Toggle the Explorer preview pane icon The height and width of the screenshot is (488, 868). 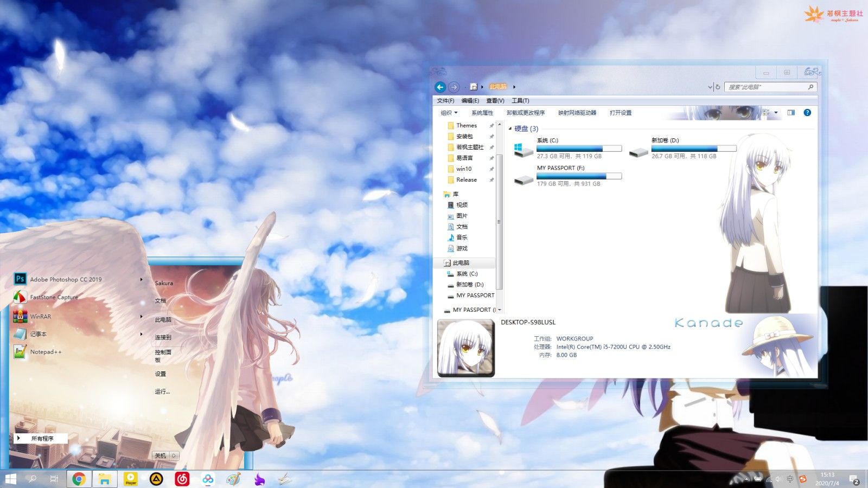[791, 113]
